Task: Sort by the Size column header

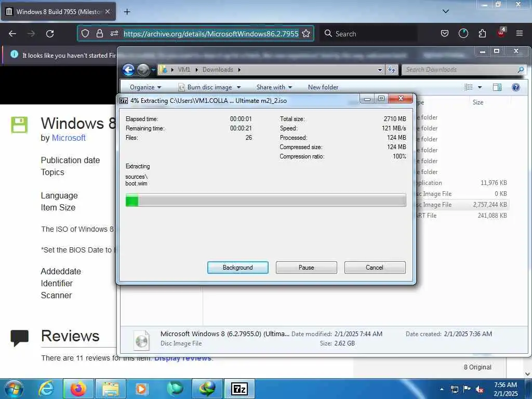Action: pyautogui.click(x=478, y=102)
